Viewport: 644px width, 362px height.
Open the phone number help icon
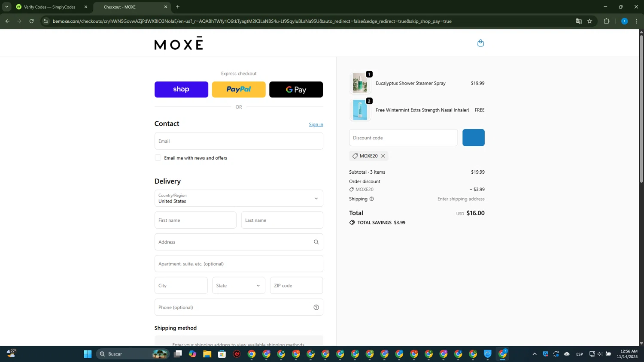point(316,307)
